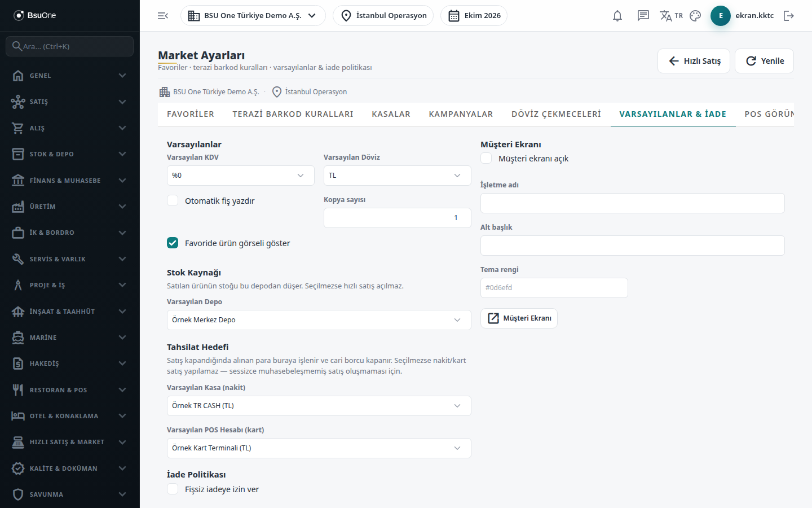Open the company selector dropdown

pyautogui.click(x=253, y=16)
